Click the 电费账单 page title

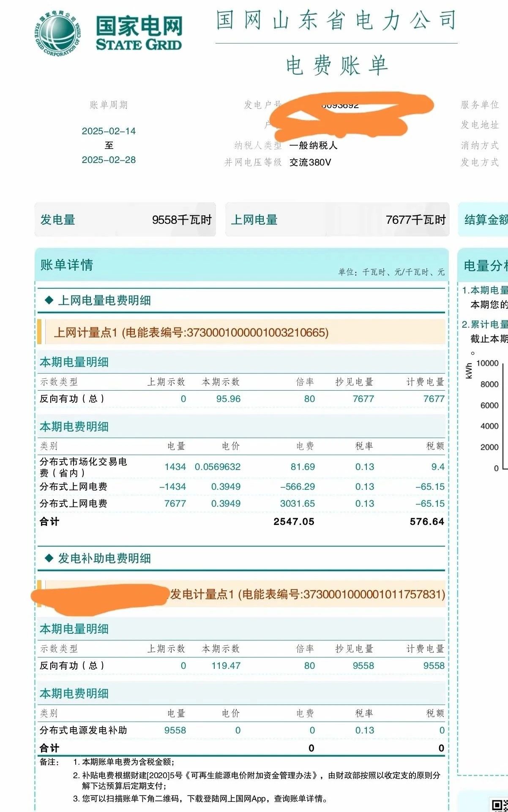point(336,66)
